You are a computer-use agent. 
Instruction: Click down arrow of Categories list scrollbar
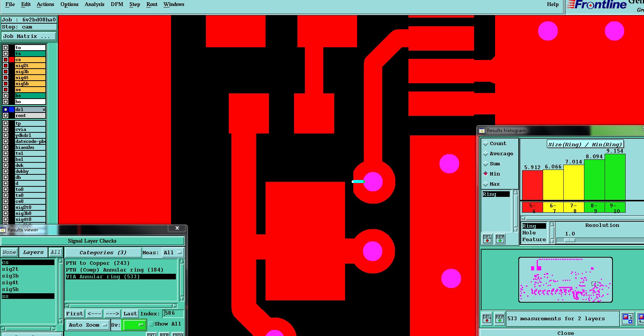[182, 299]
